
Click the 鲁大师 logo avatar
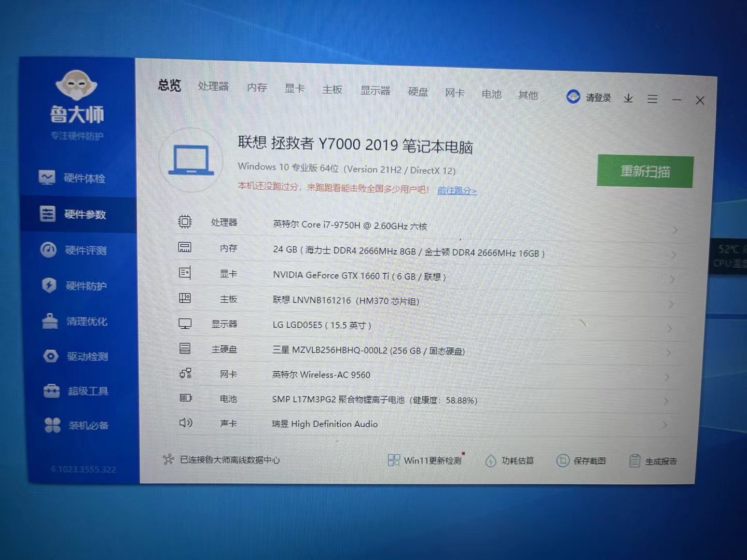(x=77, y=86)
